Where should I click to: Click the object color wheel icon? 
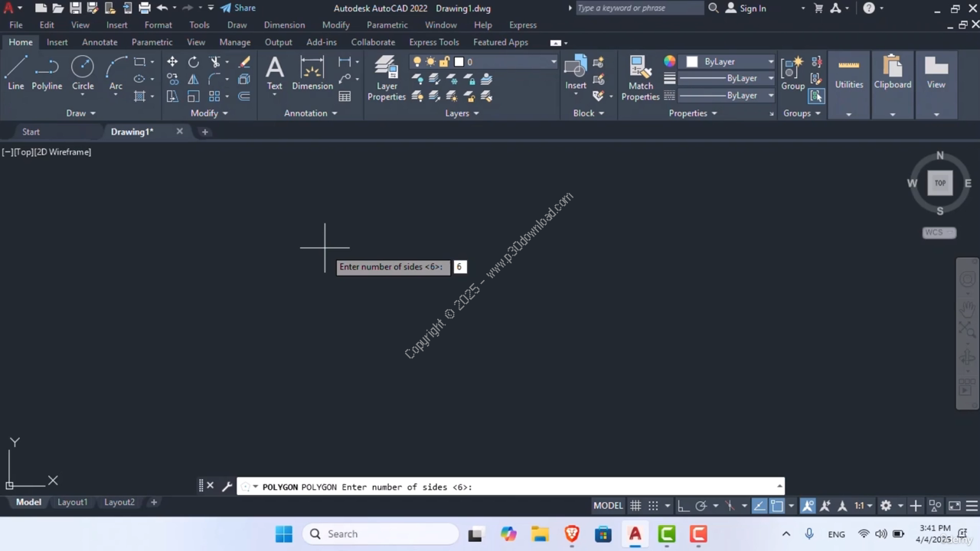(x=669, y=61)
